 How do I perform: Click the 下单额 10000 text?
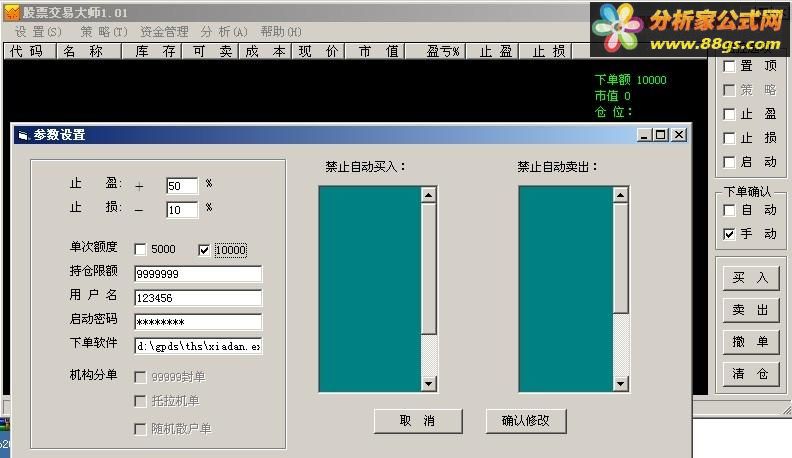coord(630,80)
